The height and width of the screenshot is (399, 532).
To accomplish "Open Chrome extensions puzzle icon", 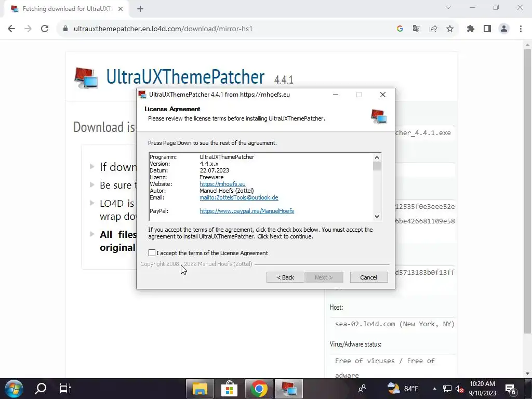I will click(470, 29).
